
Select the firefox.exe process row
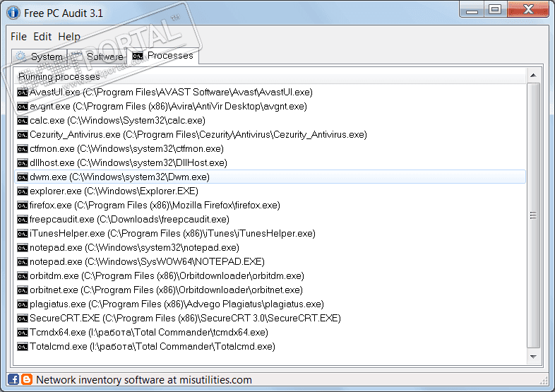coord(270,206)
